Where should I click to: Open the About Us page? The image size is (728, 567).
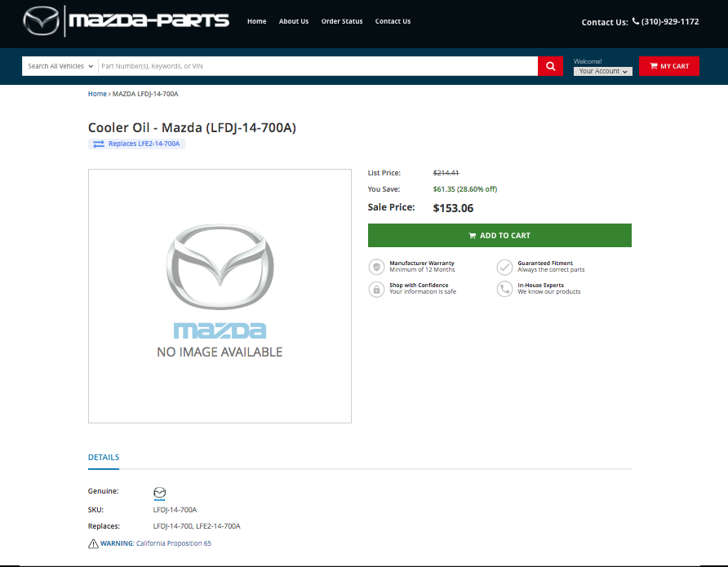click(294, 21)
